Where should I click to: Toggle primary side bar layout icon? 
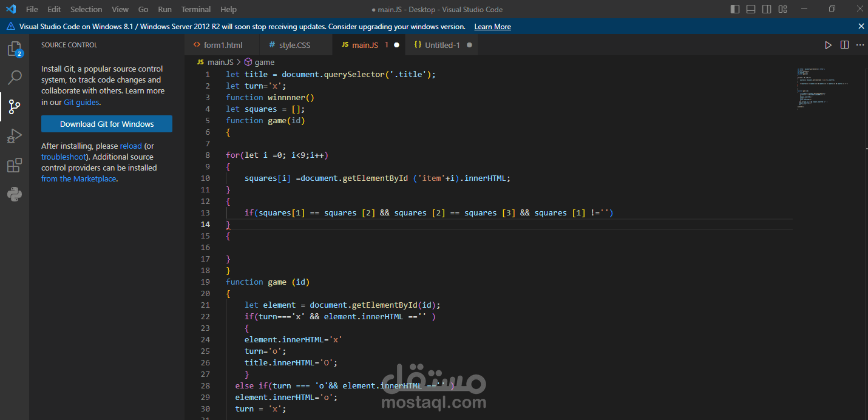click(735, 9)
